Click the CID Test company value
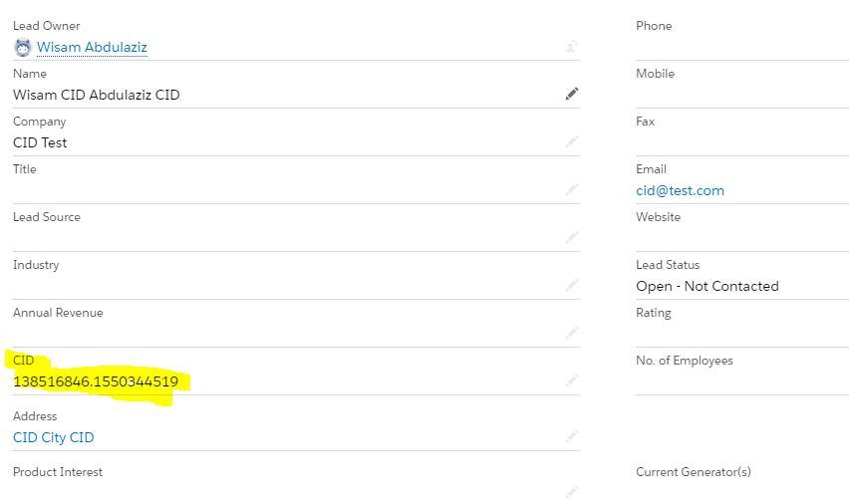Screen dimensions: 849x504 click(40, 142)
